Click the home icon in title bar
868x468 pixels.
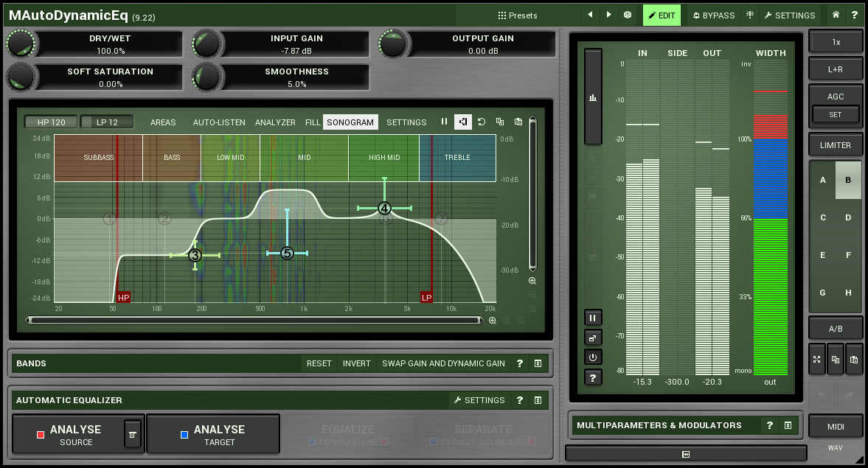(836, 15)
